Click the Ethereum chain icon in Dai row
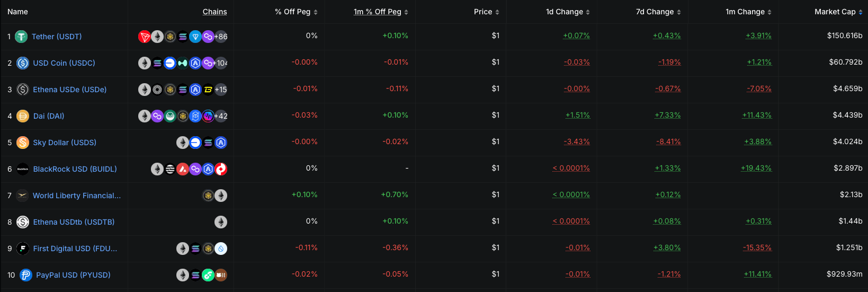This screenshot has width=868, height=292. tap(145, 116)
